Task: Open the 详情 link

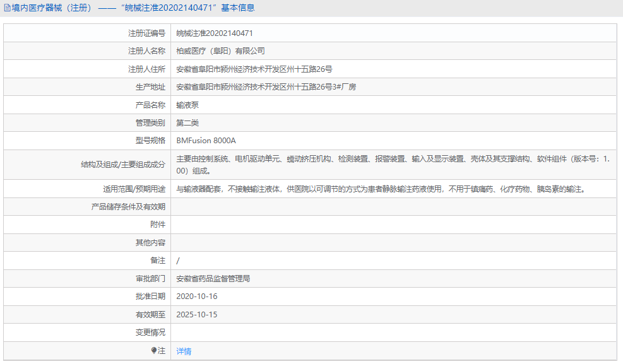Action: point(183,351)
